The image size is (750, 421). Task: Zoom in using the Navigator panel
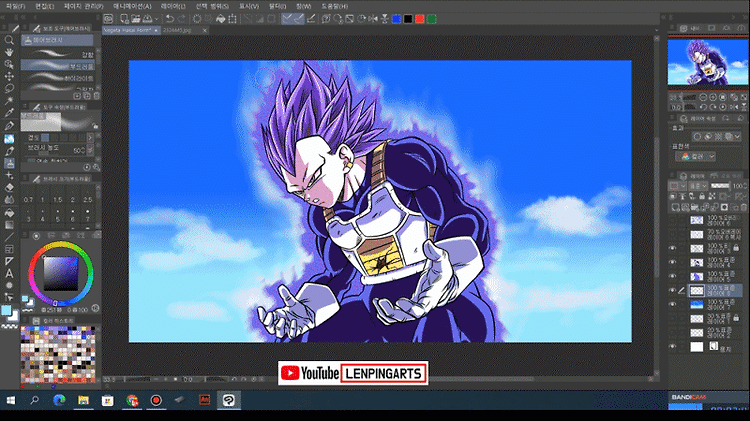pos(713,97)
